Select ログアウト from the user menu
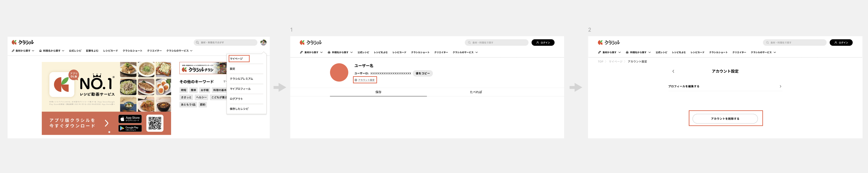868x173 pixels. click(236, 99)
